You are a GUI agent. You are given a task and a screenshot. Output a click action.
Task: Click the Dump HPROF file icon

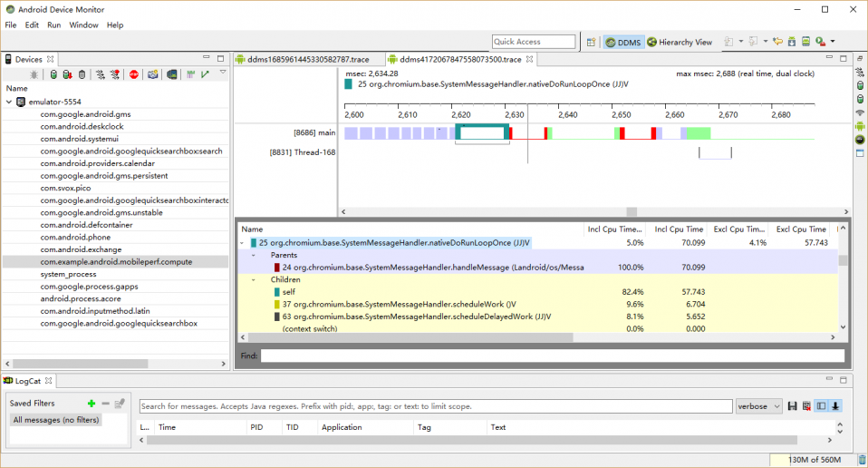point(68,74)
